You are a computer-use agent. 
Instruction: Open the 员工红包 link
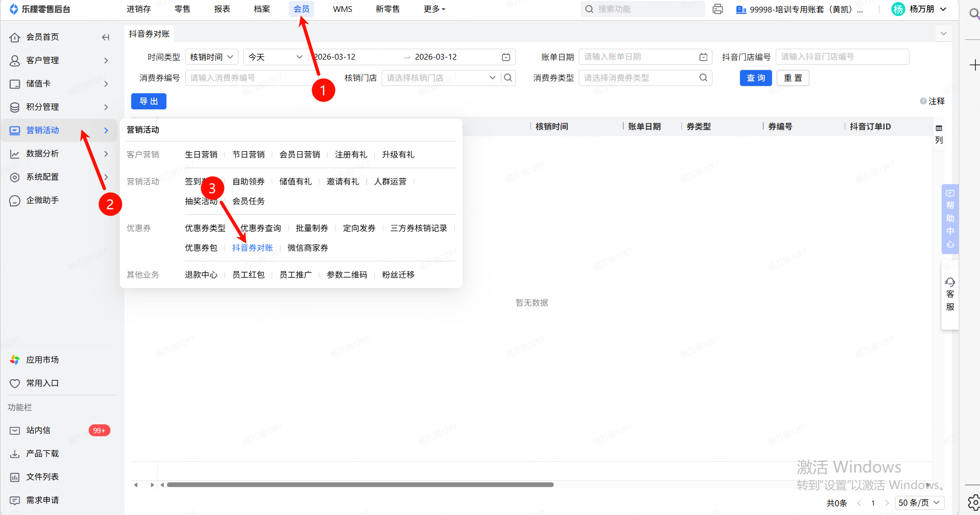click(x=248, y=275)
